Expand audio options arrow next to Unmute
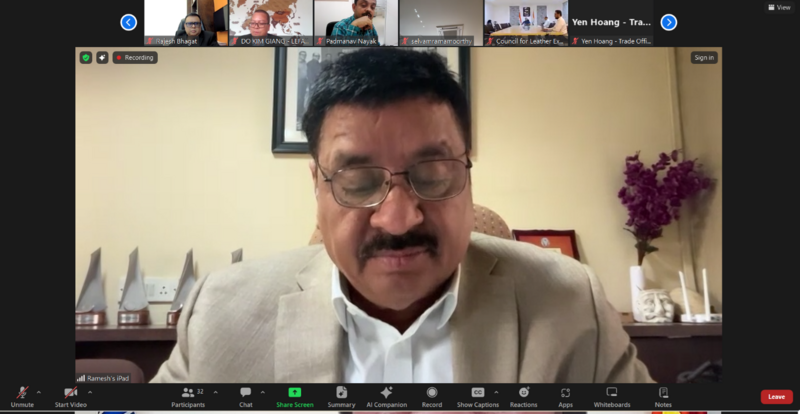This screenshot has height=414, width=800. [39, 392]
